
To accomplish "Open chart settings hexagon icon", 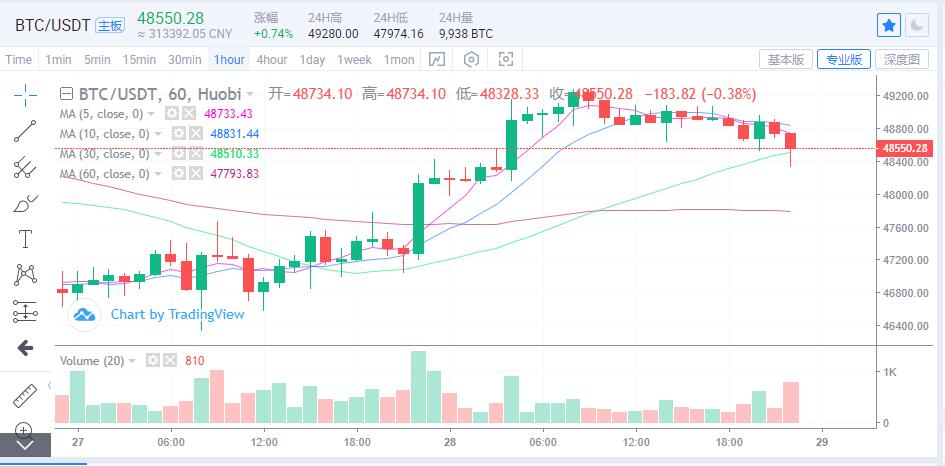I will point(473,60).
